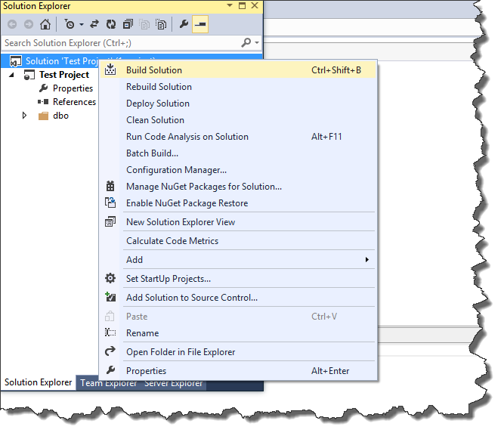
Task: Close the Solution Explorer panel
Action: (x=255, y=5)
